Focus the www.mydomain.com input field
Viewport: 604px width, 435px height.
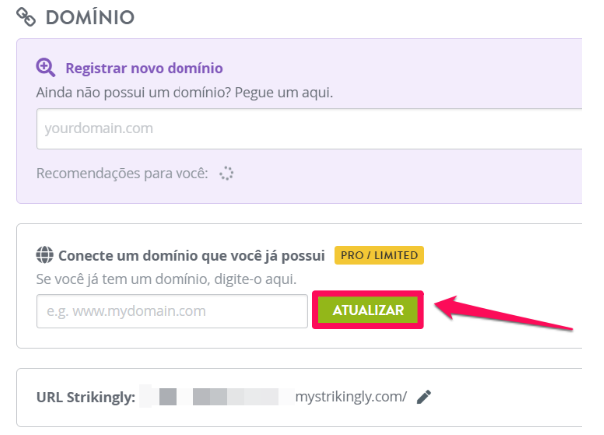(172, 311)
